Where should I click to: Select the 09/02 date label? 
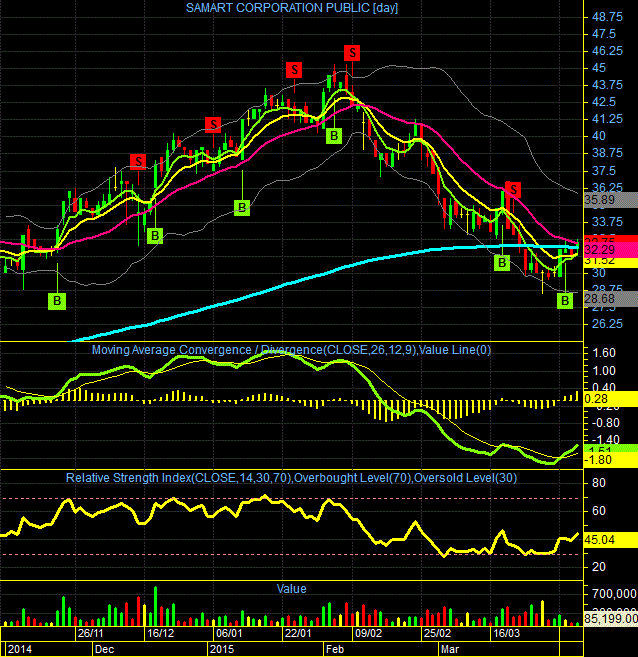pos(369,633)
